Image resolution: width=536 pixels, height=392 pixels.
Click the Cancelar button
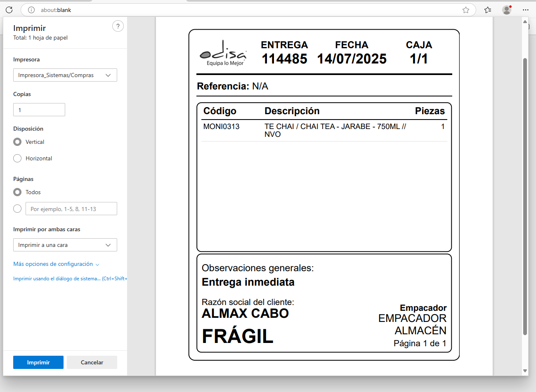click(x=92, y=362)
